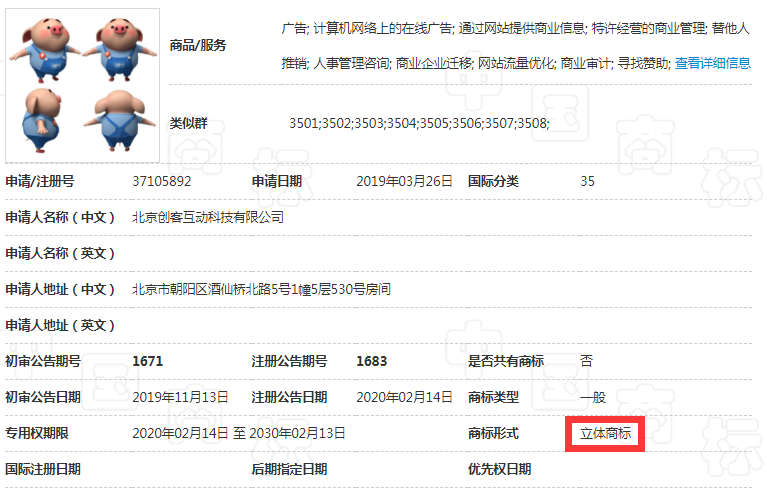
Task: Click preliminary announcement date 2019年11月13日
Action: tap(180, 397)
